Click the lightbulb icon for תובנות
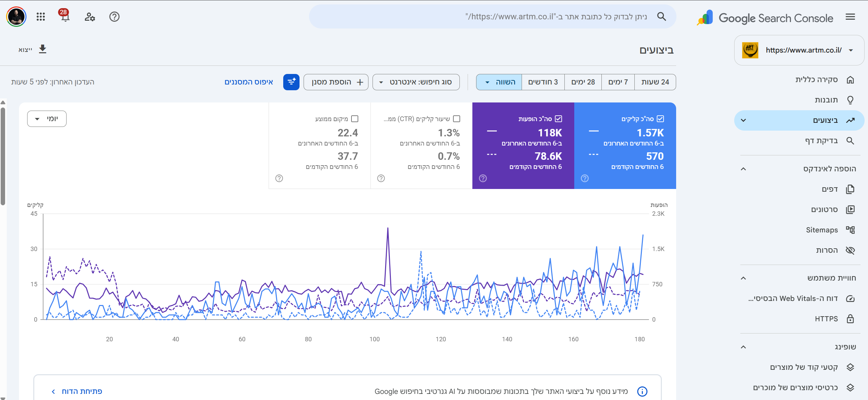 click(850, 100)
